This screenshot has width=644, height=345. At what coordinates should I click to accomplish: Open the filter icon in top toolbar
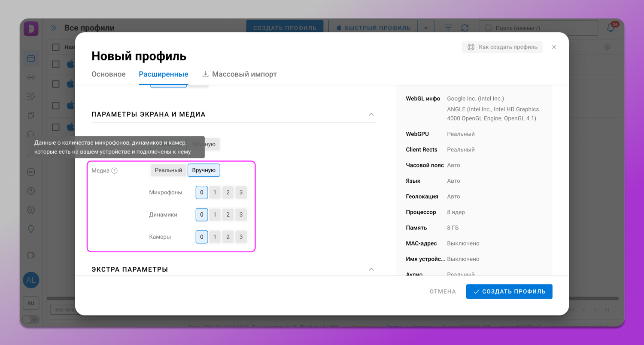(448, 28)
